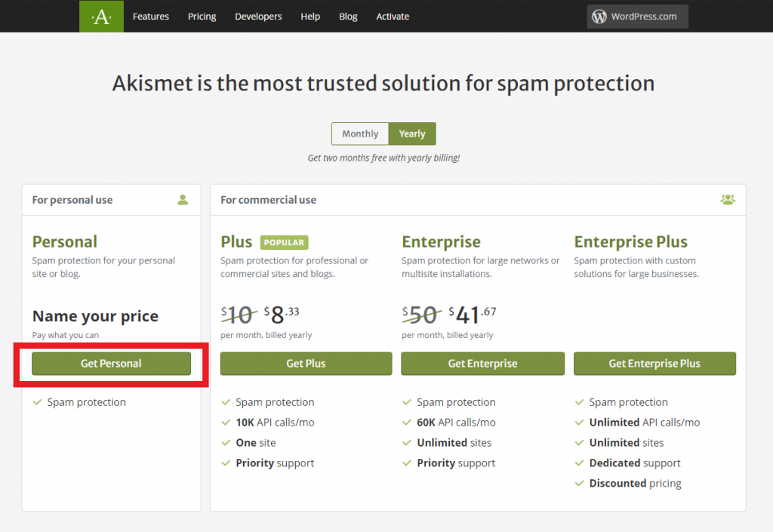
Task: Click the struck-through $10 price
Action: click(239, 315)
